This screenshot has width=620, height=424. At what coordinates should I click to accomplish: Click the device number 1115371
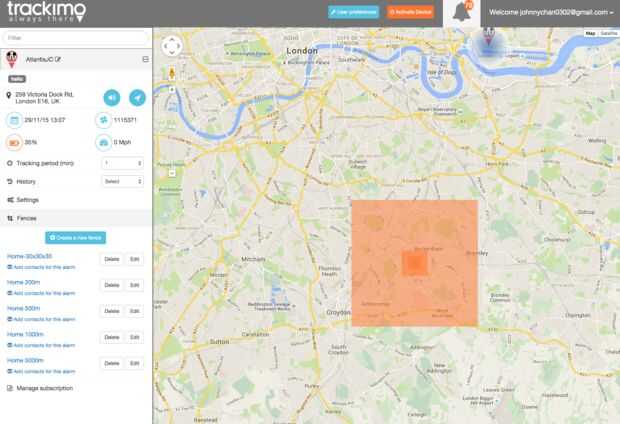[125, 120]
